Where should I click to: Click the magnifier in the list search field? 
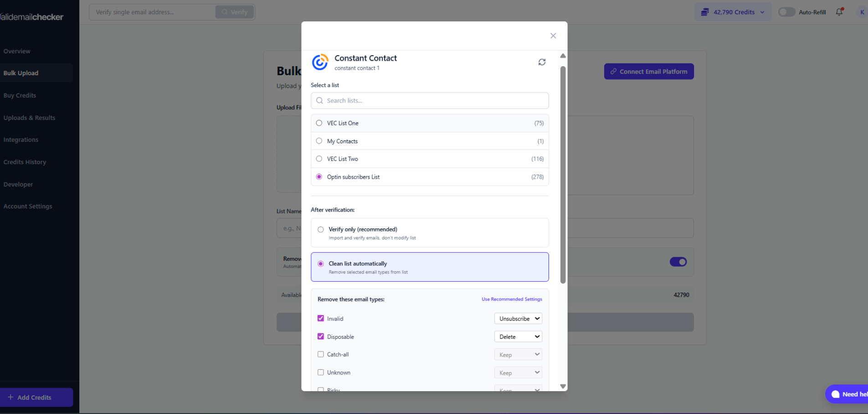coord(319,100)
